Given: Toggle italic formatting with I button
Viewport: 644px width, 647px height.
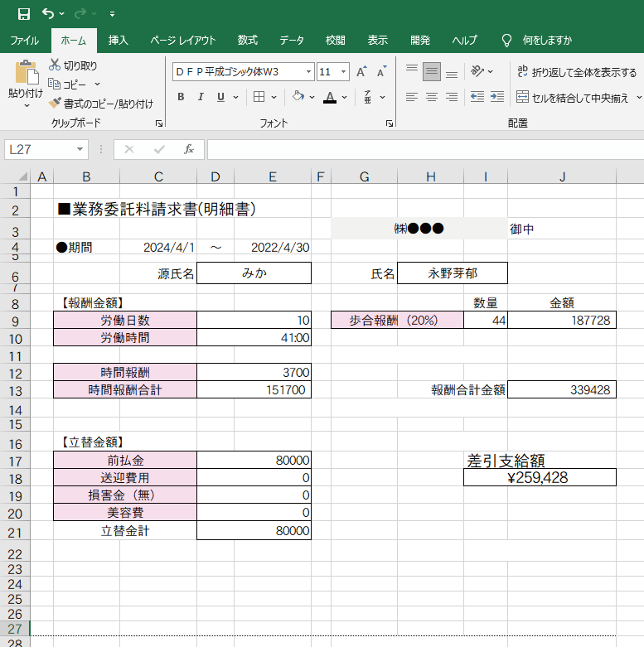Looking at the screenshot, I should click(x=201, y=97).
